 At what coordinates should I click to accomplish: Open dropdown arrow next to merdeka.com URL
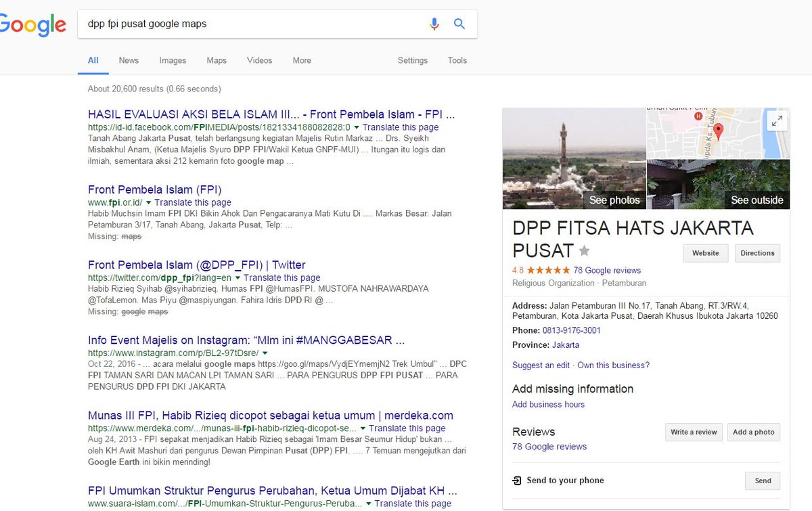coord(363,428)
